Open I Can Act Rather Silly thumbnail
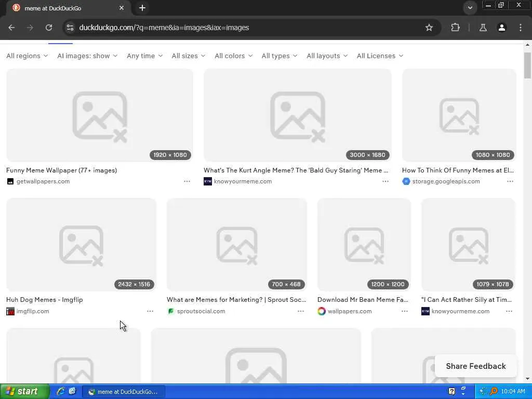532x399 pixels. coord(468,245)
